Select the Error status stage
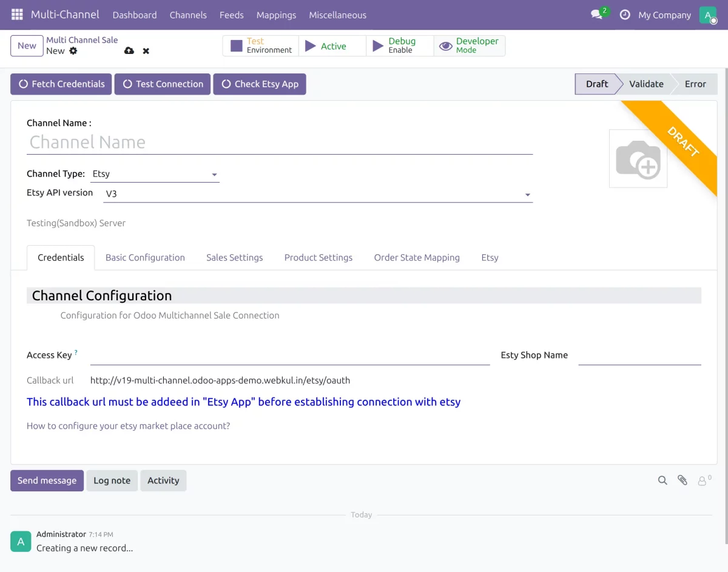The height and width of the screenshot is (572, 728). tap(695, 84)
